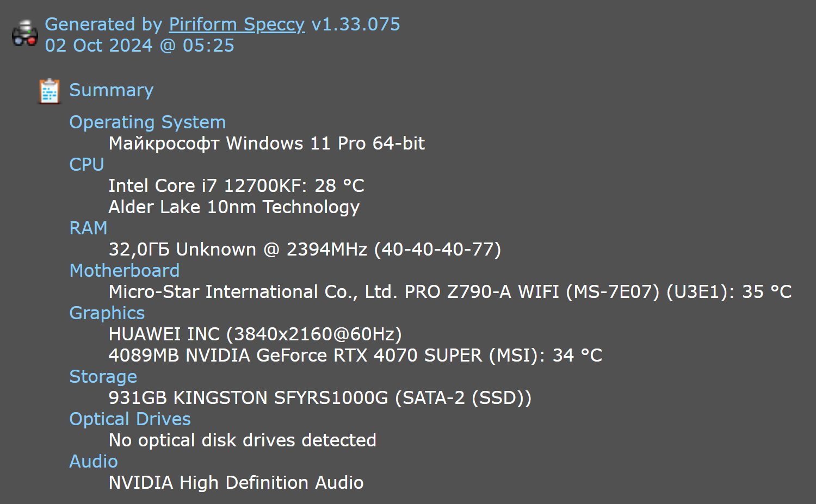Click the Graphics section heading
Viewport: 816px width, 504px height.
107,313
